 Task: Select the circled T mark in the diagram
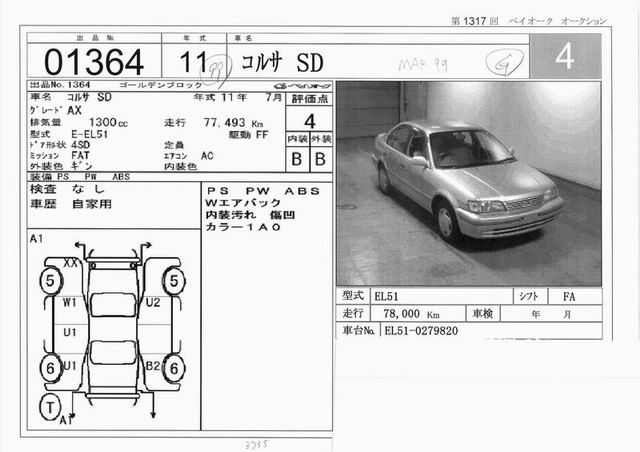point(48,407)
